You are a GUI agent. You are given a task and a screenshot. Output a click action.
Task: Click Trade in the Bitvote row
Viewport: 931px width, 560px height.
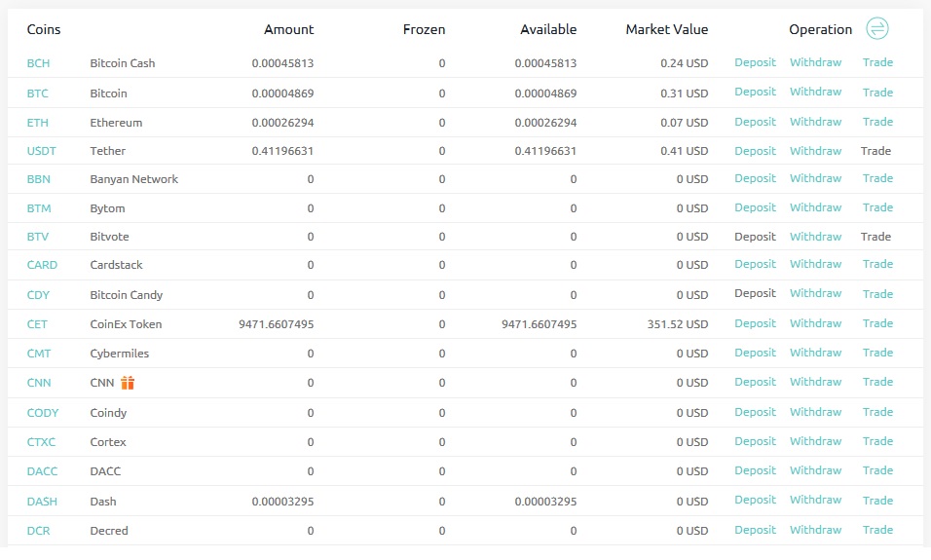pyautogui.click(x=875, y=237)
